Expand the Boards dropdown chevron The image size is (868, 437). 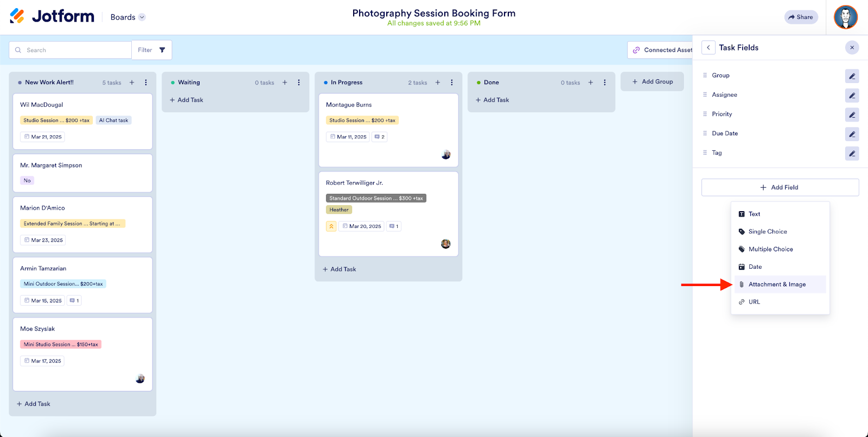pyautogui.click(x=142, y=17)
